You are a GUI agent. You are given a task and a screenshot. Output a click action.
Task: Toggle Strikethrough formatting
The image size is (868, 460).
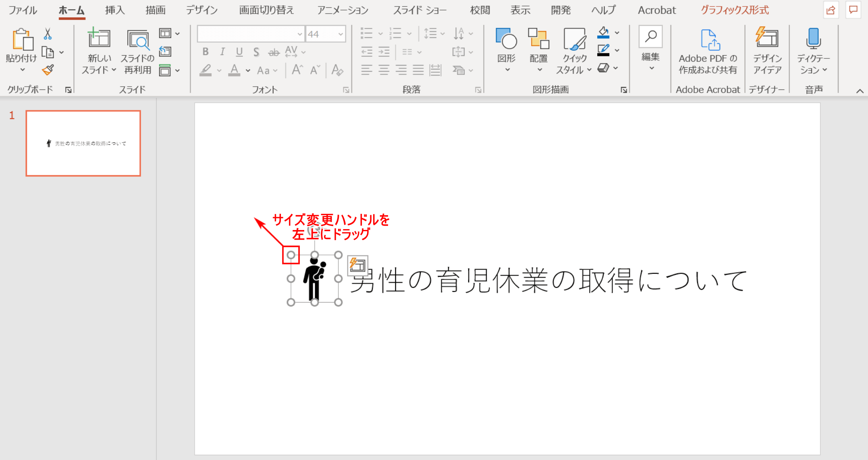tap(274, 52)
